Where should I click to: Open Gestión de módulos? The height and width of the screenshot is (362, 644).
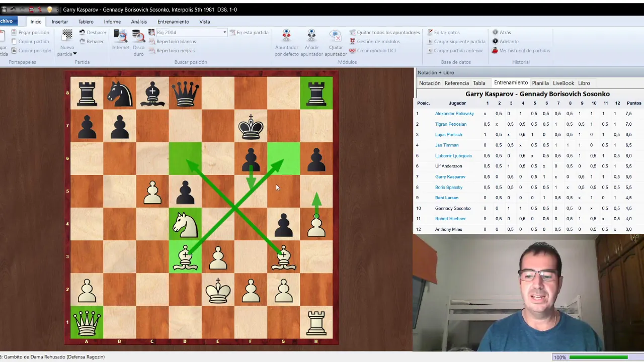click(x=375, y=41)
